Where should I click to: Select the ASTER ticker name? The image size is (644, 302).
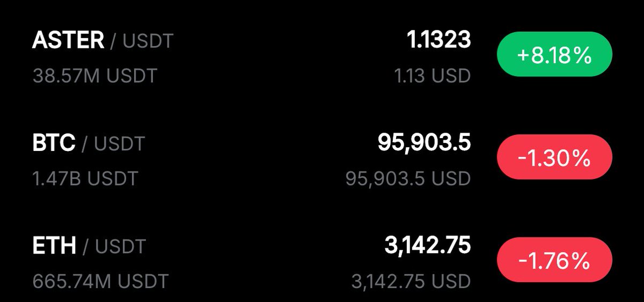[68, 41]
